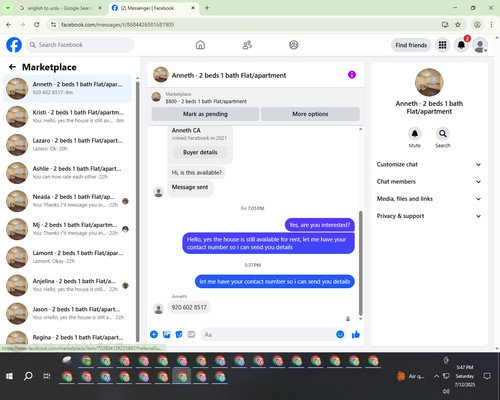This screenshot has height=400, width=500.
Task: View site information icon in address bar
Action: point(53,25)
